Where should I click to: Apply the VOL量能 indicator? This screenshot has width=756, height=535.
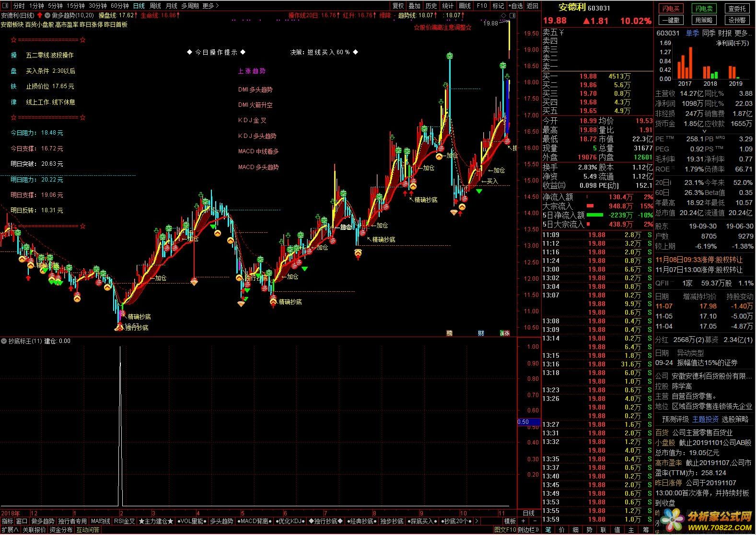coord(191,521)
